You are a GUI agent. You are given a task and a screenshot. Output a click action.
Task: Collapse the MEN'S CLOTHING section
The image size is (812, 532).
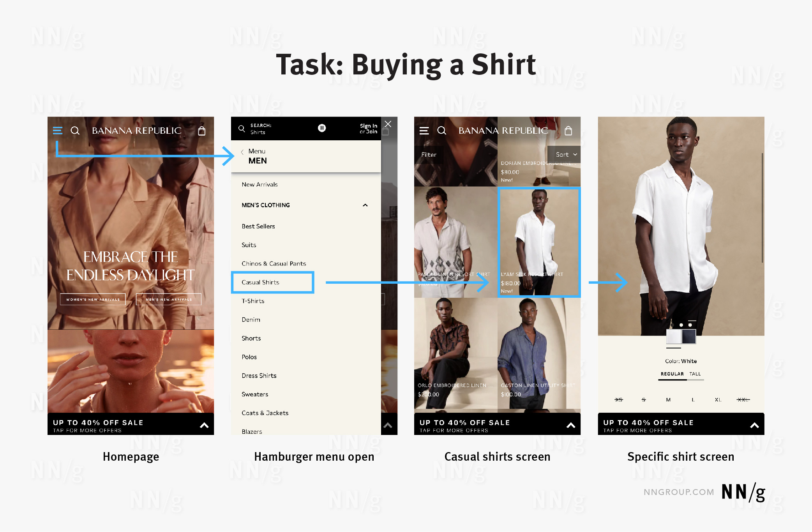pos(365,205)
